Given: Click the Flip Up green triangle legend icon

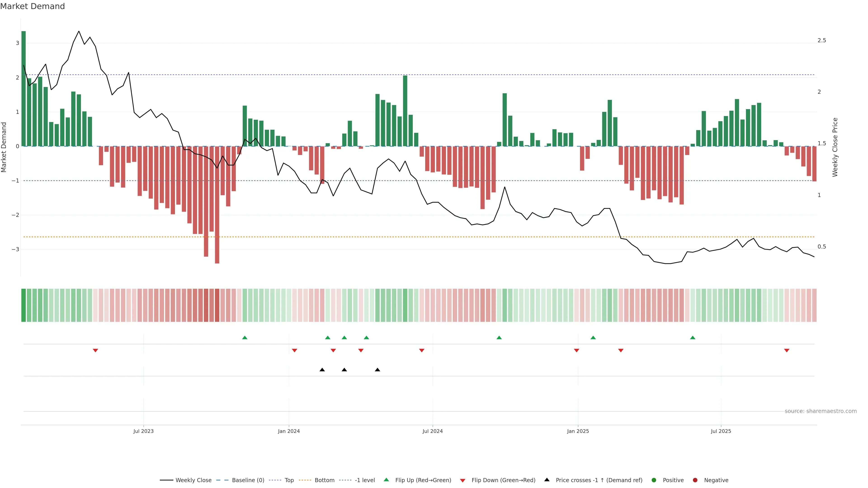Looking at the screenshot, I should [387, 480].
